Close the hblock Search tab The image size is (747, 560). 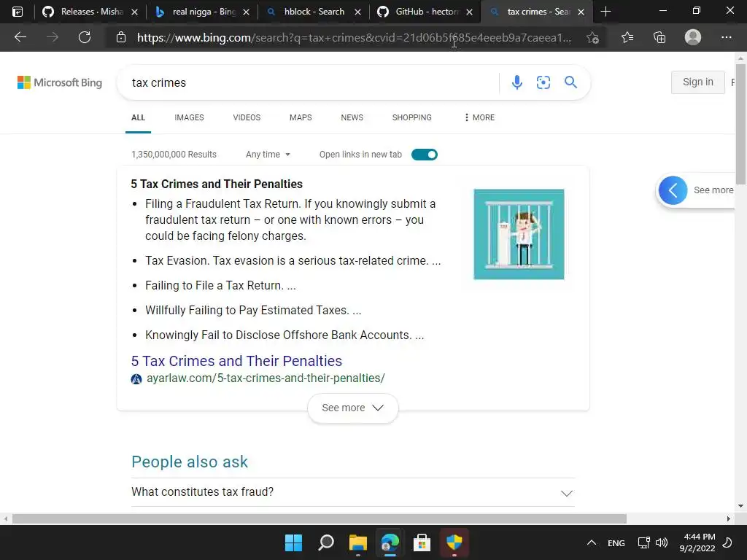357,12
